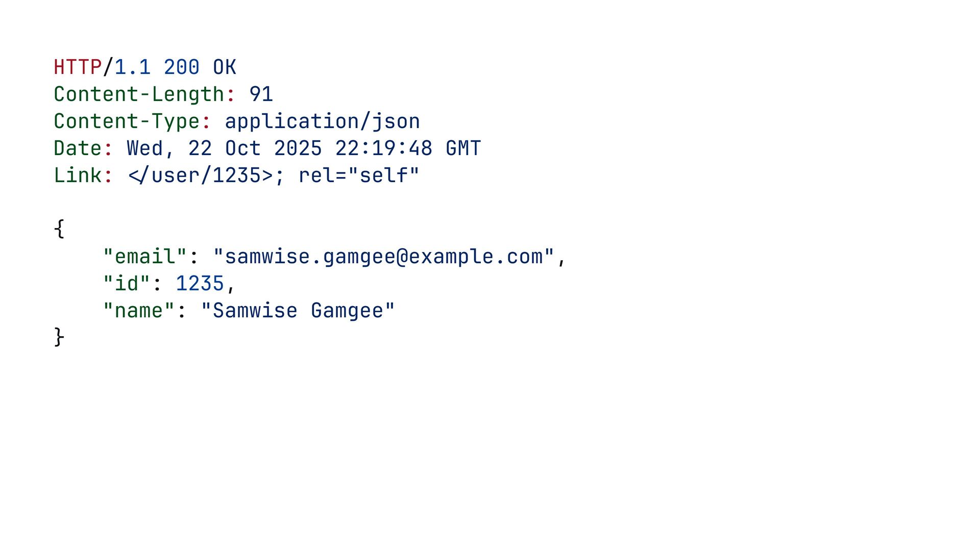This screenshot has height=551, width=980.
Task: Click the "Samwise Gamgee" name value
Action: (298, 311)
